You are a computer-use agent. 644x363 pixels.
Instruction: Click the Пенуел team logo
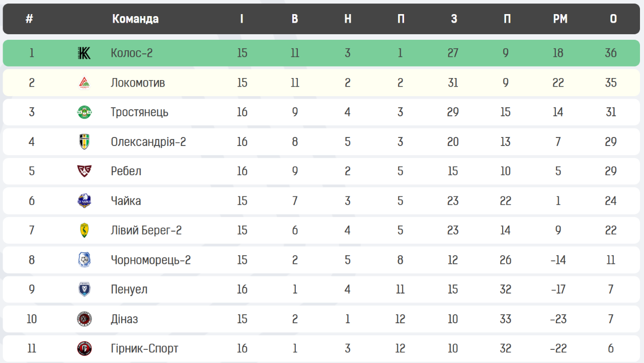[84, 289]
